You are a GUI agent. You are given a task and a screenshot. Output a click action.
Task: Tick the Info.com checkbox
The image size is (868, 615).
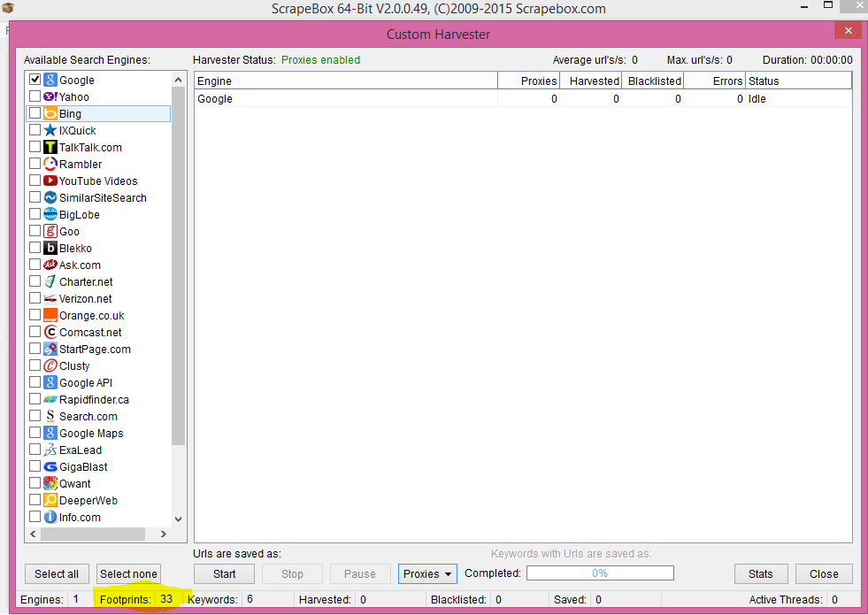click(x=35, y=517)
